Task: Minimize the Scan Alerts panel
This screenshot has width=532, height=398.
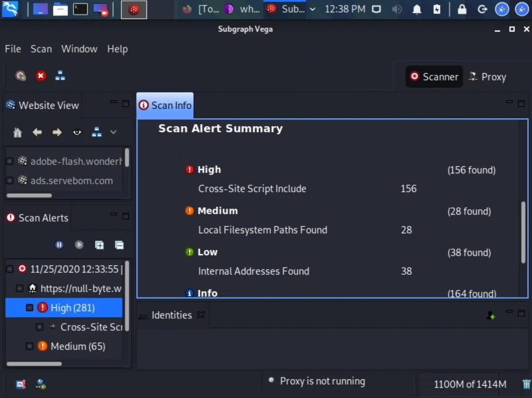Action: click(114, 215)
